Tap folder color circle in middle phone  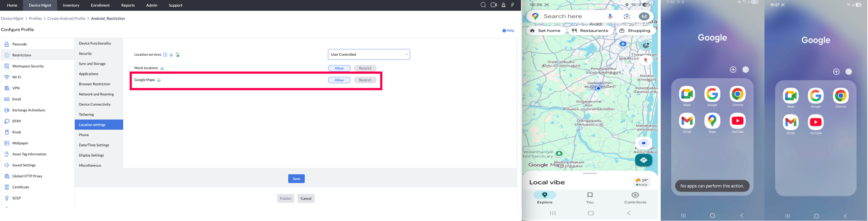click(746, 70)
